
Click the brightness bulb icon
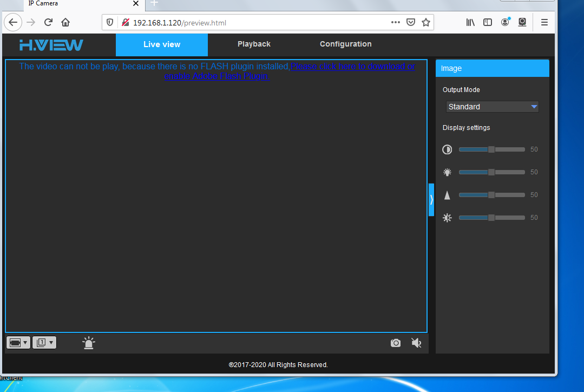coord(447,172)
